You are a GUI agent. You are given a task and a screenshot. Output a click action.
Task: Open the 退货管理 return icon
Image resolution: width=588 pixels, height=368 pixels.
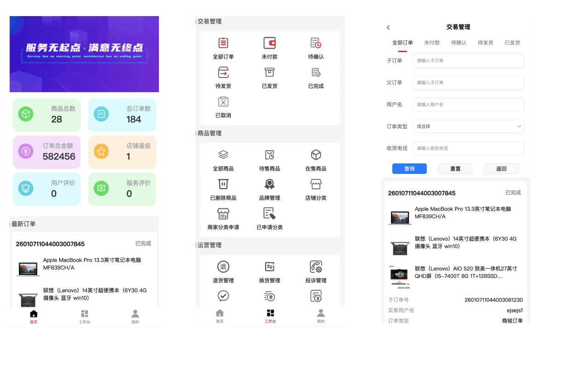pos(223,267)
